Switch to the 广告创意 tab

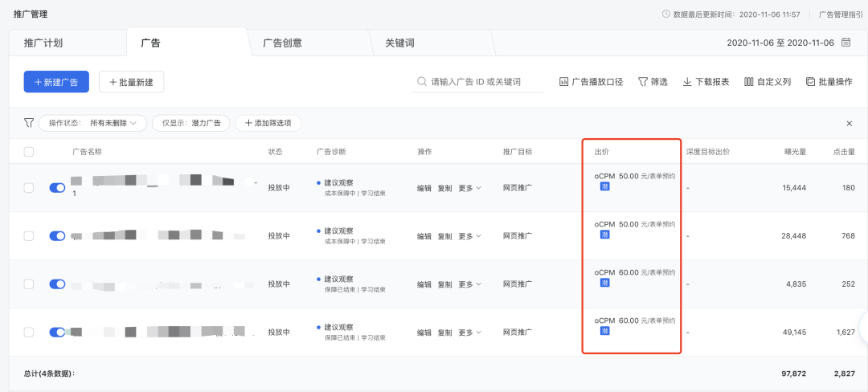click(282, 43)
